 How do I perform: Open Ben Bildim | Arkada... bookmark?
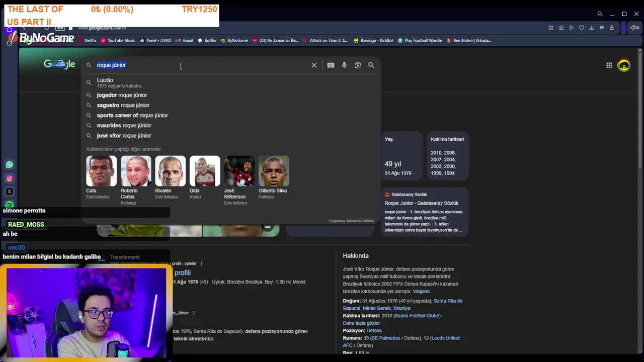468,40
